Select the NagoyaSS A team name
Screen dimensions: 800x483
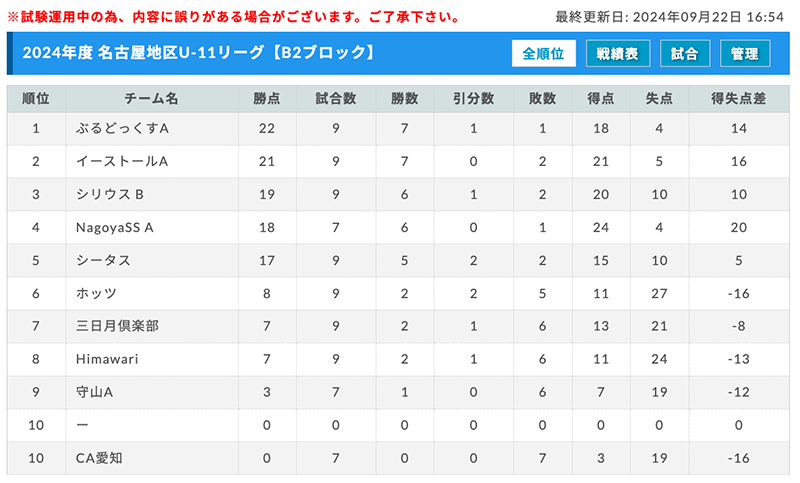tap(115, 227)
